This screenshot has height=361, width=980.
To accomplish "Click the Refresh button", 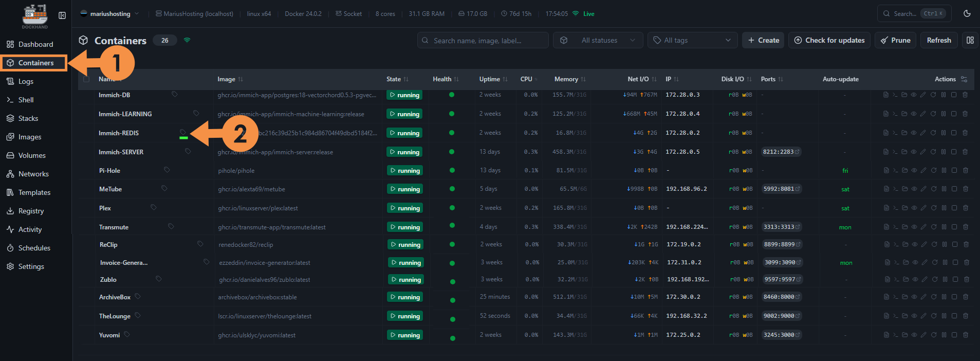I will click(x=939, y=40).
